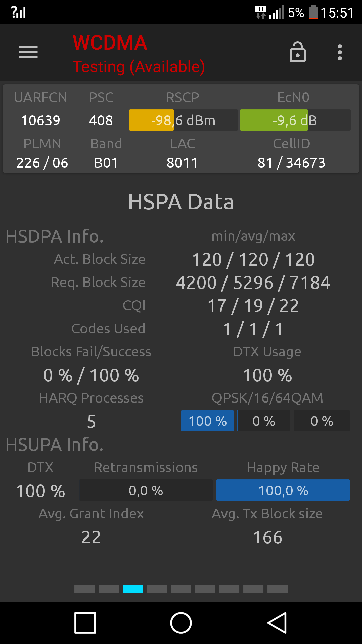362x644 pixels.
Task: Tap the CellID value 81 / 34673
Action: pyautogui.click(x=291, y=163)
